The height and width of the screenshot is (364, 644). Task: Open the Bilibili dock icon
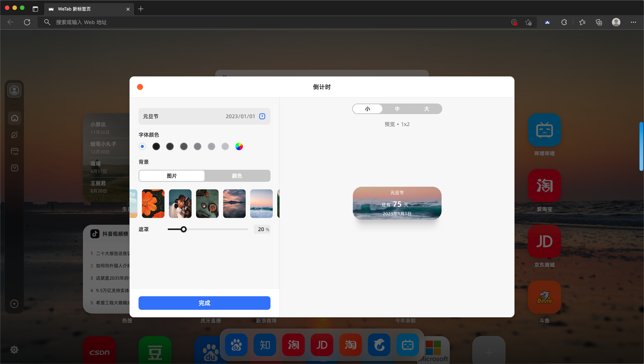(408, 345)
